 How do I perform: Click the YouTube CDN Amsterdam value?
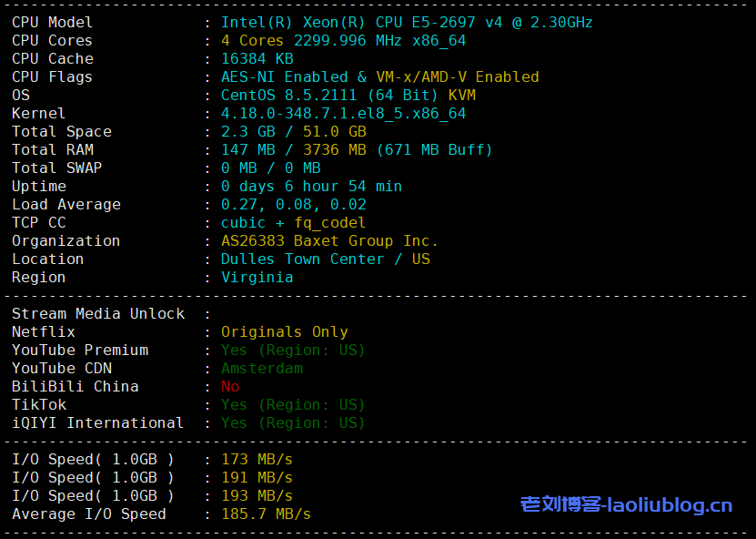pos(261,368)
